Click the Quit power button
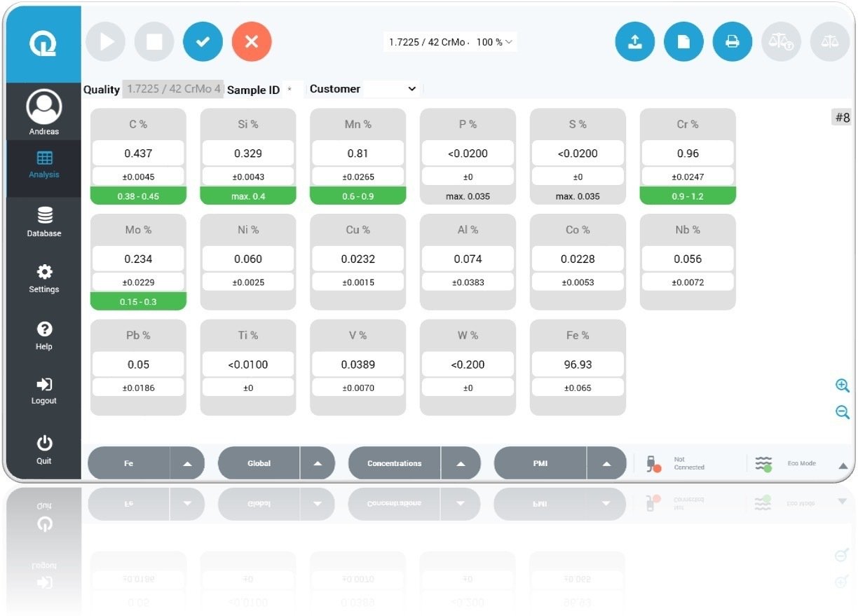 coord(44,449)
